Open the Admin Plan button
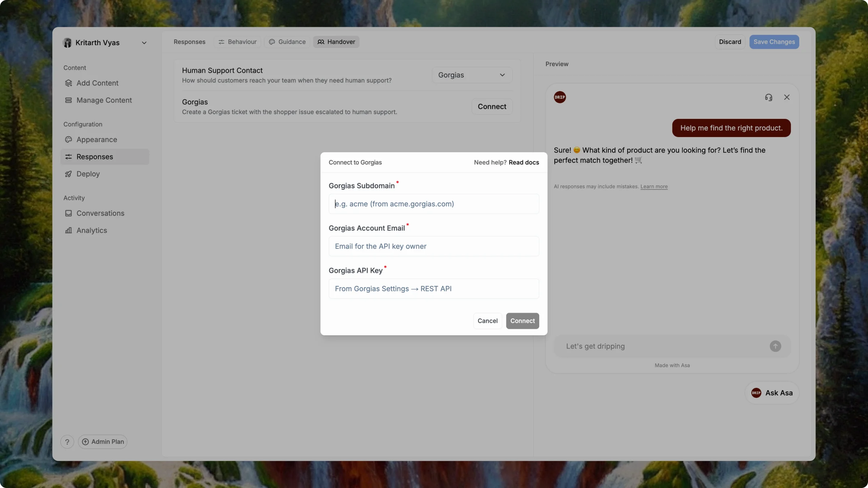Viewport: 868px width, 488px height. tap(103, 442)
